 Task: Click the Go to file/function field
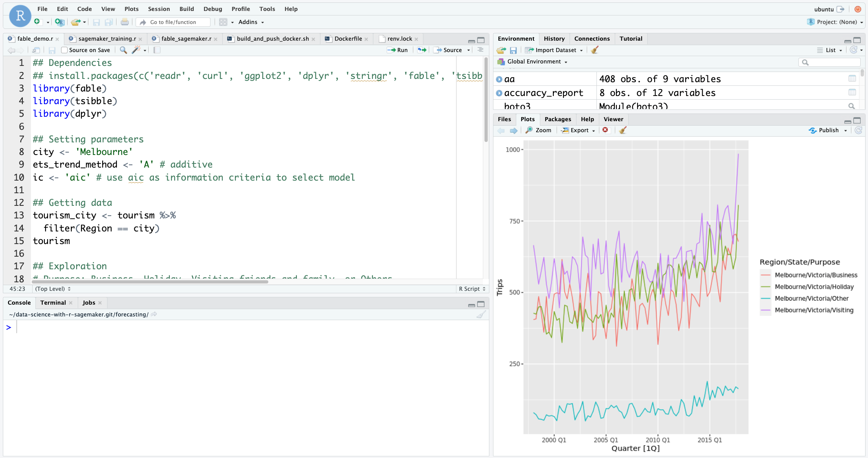click(x=174, y=22)
